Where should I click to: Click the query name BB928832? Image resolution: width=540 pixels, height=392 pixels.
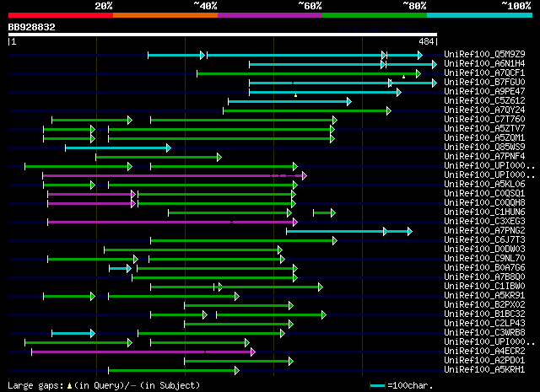[32, 27]
